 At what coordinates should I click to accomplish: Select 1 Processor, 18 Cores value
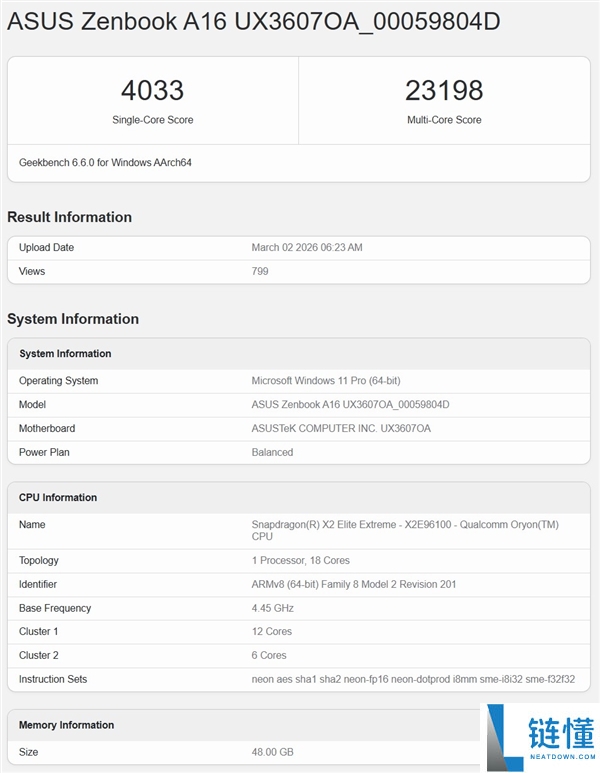coord(300,561)
